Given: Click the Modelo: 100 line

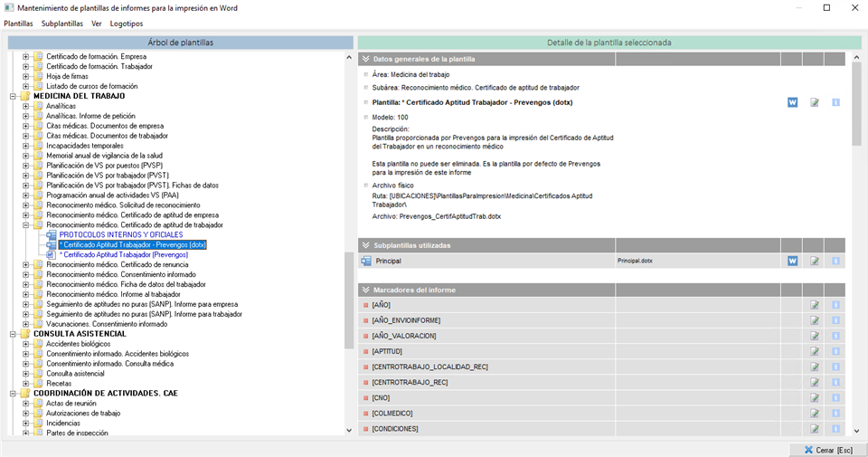Looking at the screenshot, I should 390,118.
